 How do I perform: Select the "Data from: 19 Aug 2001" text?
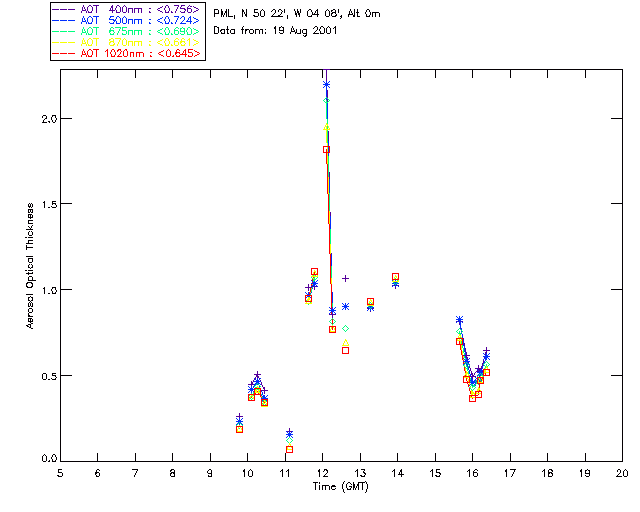tap(275, 31)
